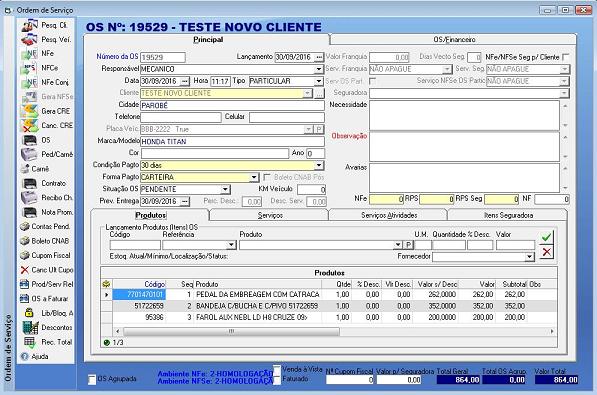597x395 pixels.
Task: Switch to the OS/Financeiro tab
Action: [454, 40]
